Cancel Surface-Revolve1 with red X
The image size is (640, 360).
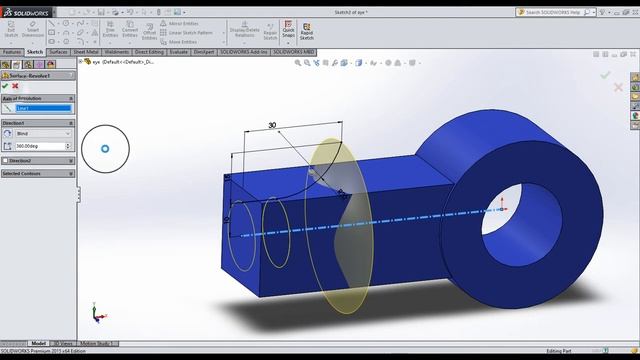[x=15, y=86]
